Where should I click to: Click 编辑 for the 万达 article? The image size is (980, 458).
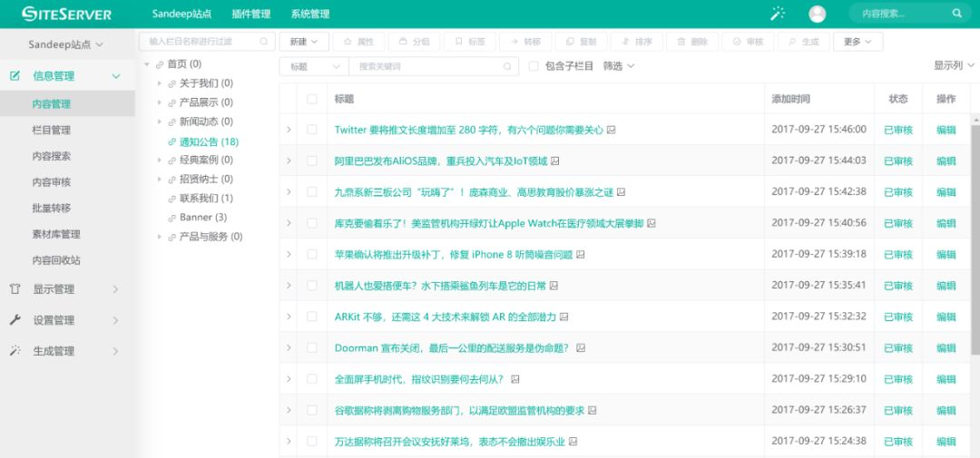[946, 442]
